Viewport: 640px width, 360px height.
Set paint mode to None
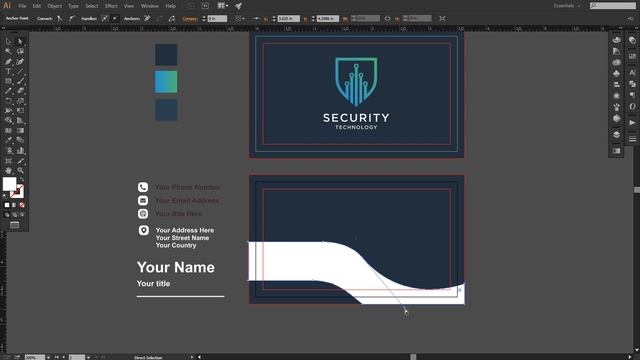coord(22,205)
